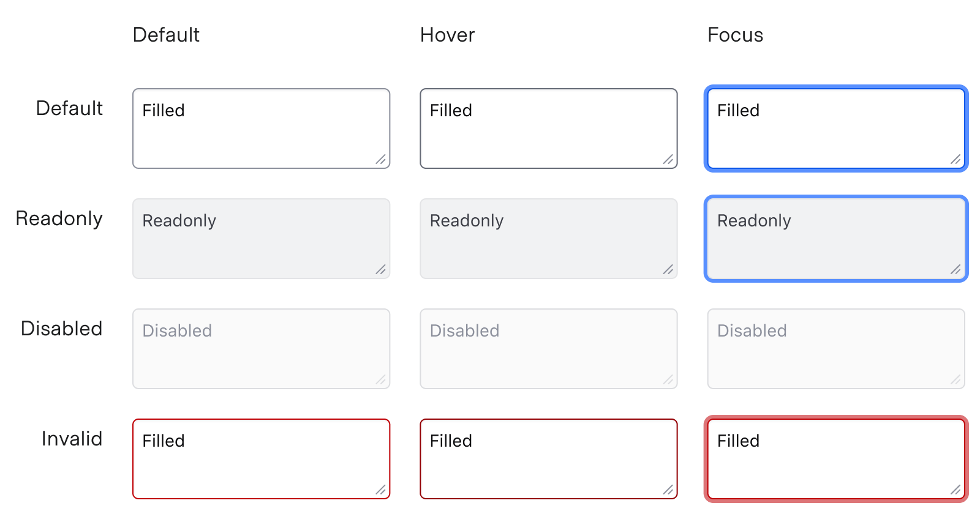The image size is (980, 514).
Task: Click into the Hover-column Default Filled textarea
Action: 548,128
